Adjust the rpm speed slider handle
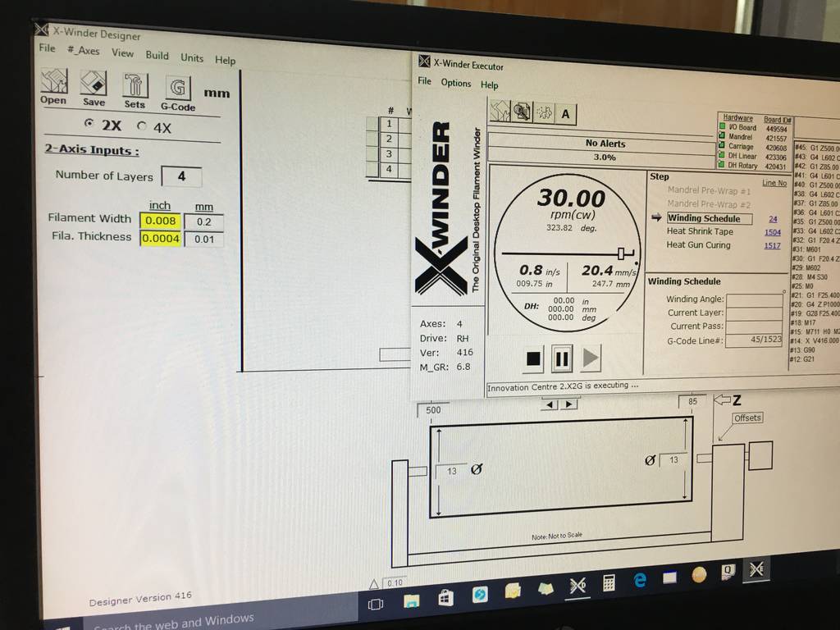 622,253
